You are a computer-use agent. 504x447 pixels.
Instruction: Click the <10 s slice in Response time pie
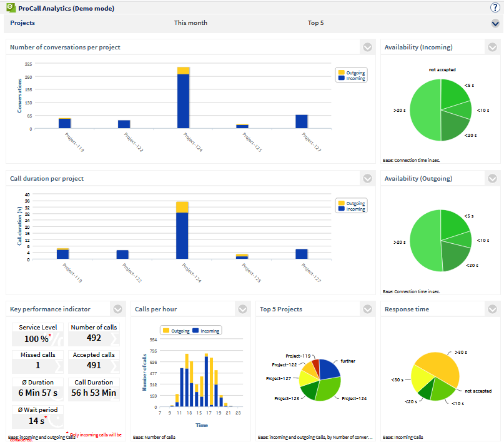coord(442,389)
